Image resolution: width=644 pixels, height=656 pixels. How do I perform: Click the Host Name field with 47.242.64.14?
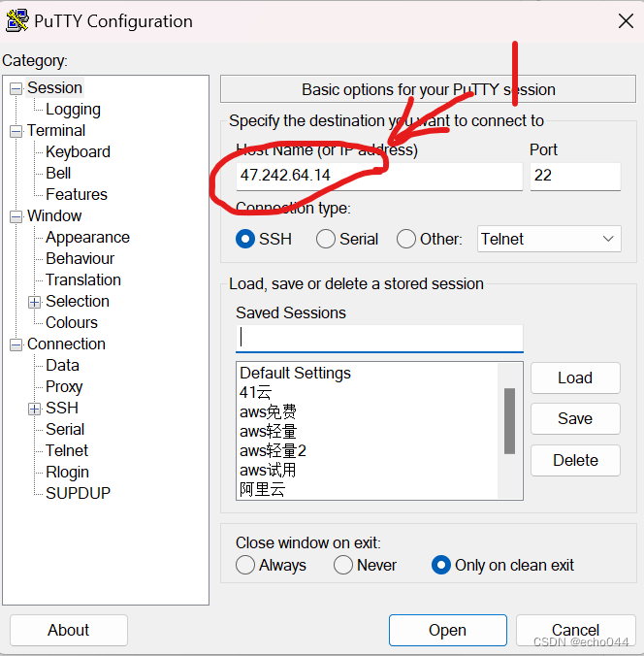click(x=379, y=177)
